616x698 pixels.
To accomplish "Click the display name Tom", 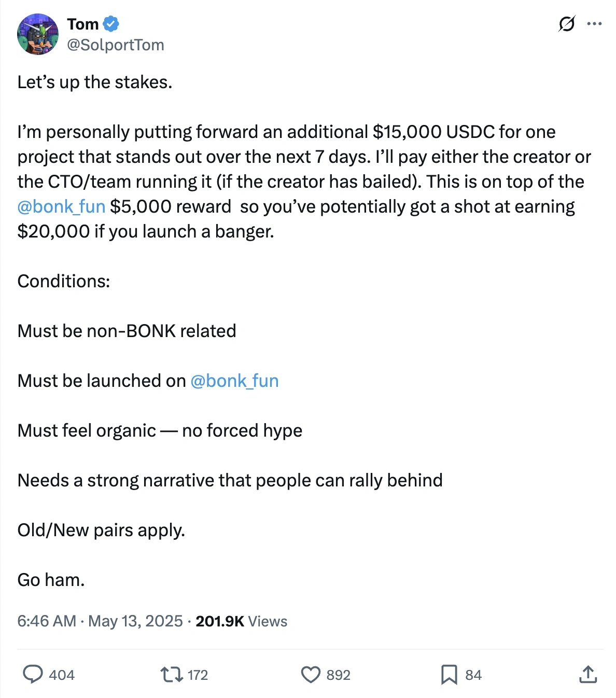I will point(83,24).
